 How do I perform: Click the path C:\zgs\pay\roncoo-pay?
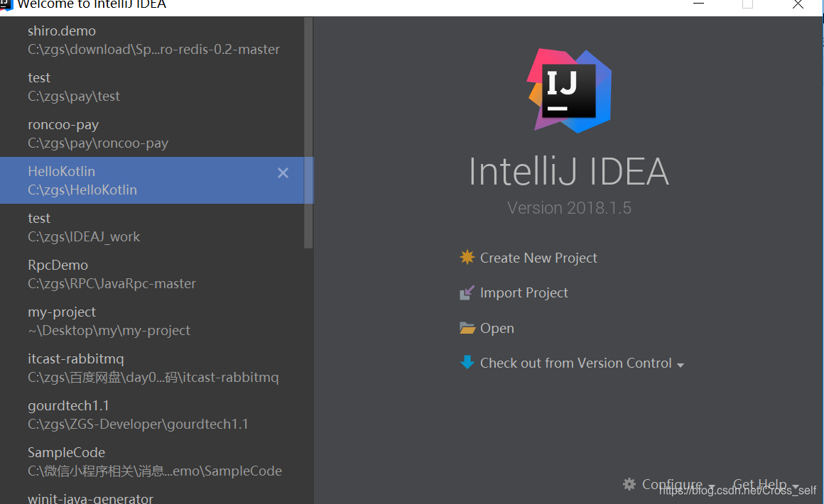(98, 143)
